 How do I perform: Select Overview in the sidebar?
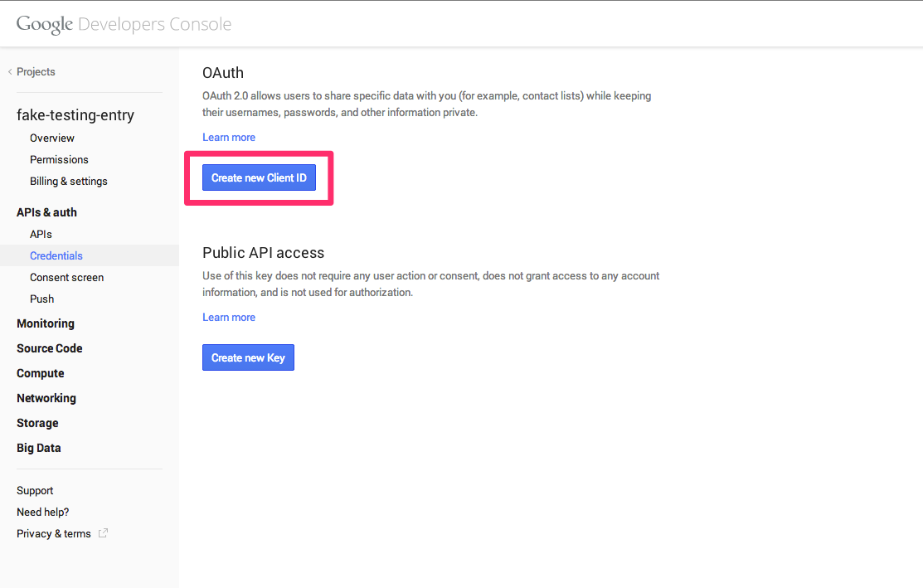51,138
